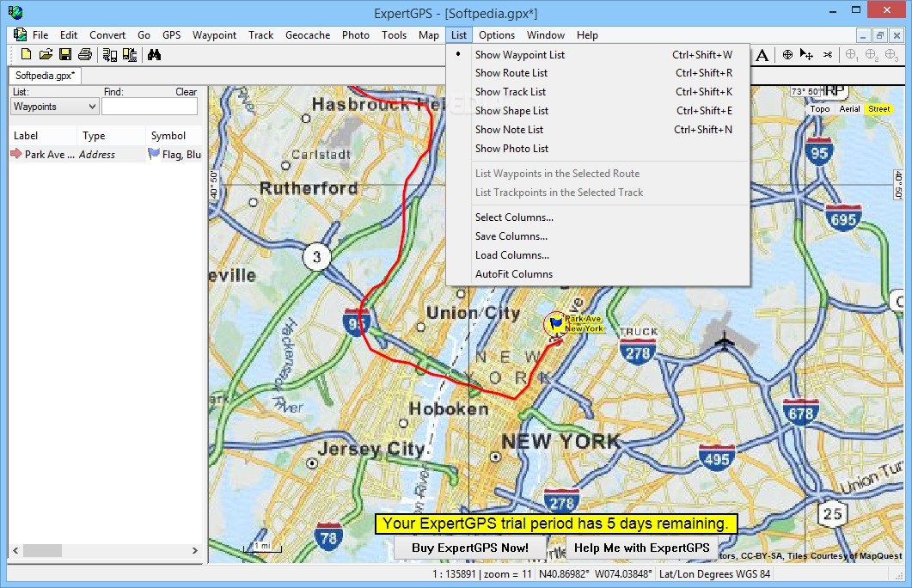The width and height of the screenshot is (912, 588).
Task: Choose Show Route List
Action: click(x=598, y=73)
